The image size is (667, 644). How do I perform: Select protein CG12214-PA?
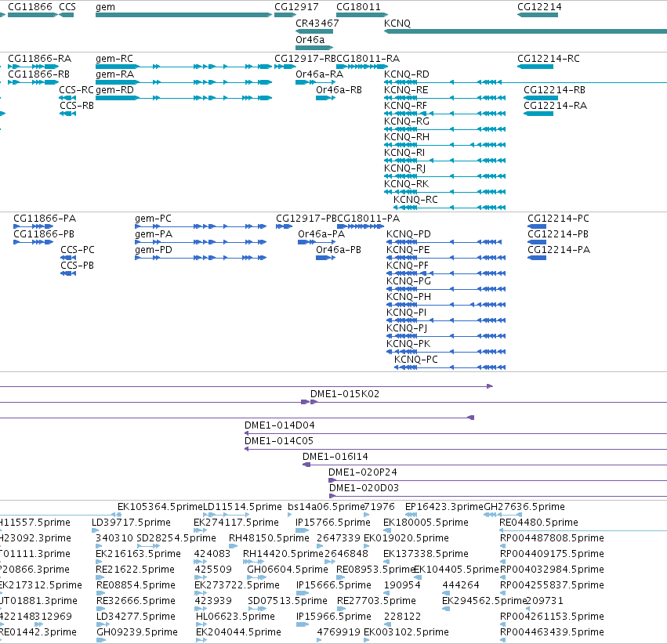click(x=537, y=258)
